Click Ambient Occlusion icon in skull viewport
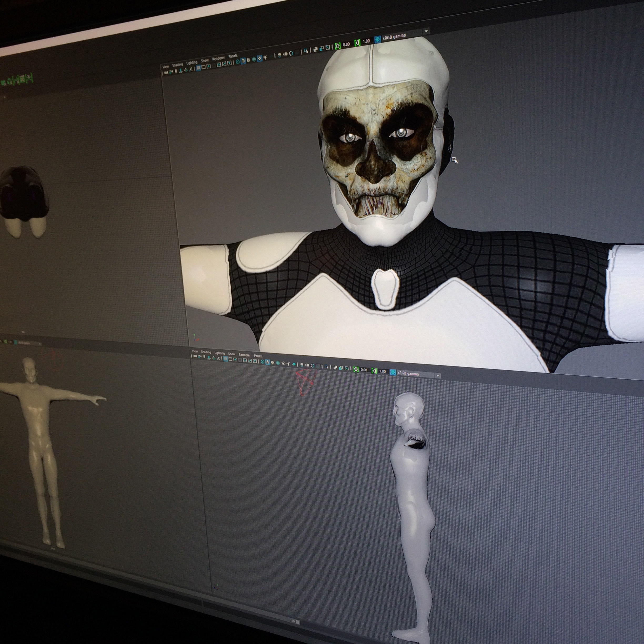This screenshot has width=644, height=644. (280, 55)
